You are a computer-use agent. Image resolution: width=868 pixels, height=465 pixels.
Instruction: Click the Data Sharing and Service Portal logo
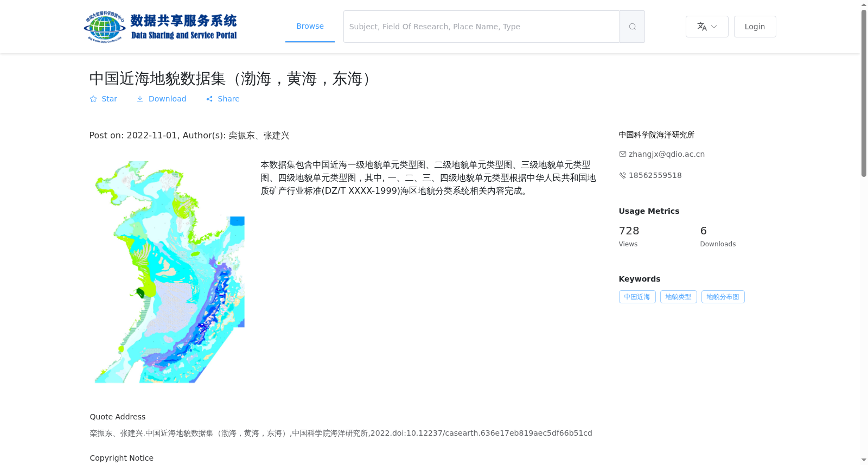tap(161, 27)
